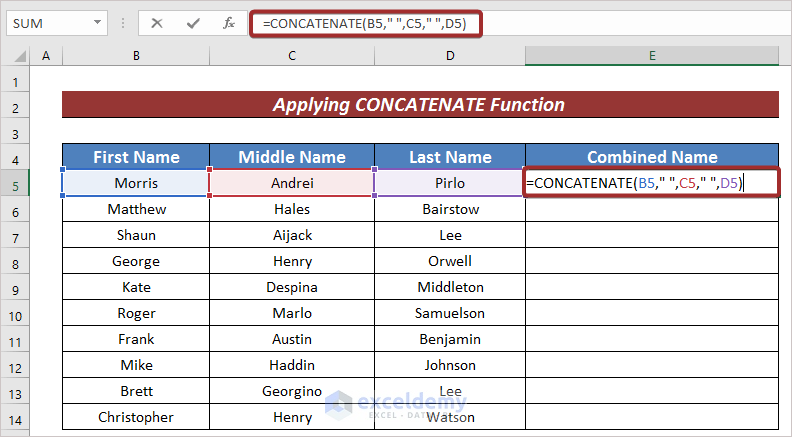Click the First Name header cell
Screen dimensions: 792x437
coord(136,157)
